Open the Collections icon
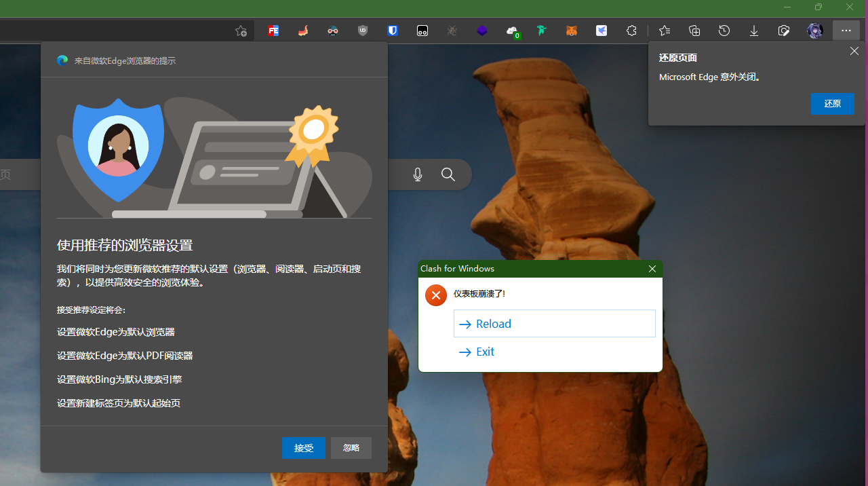 point(694,31)
